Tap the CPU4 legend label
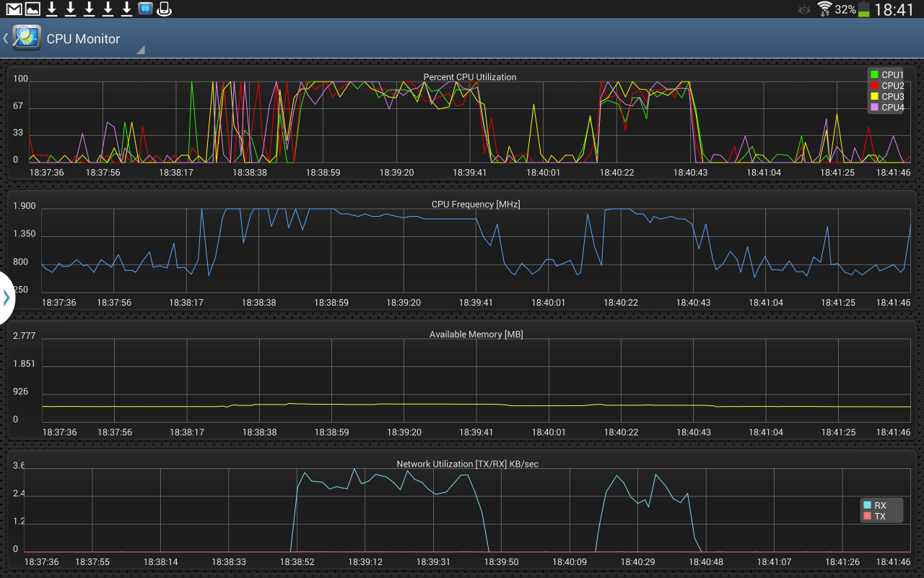The image size is (924, 578). coord(892,107)
